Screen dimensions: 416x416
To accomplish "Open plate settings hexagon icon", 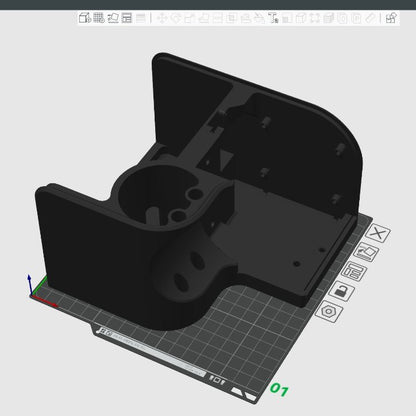I will [x=329, y=311].
